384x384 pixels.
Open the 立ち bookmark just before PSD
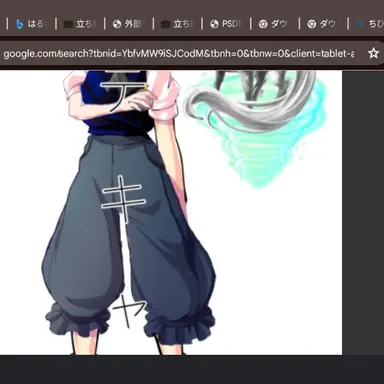coord(177,24)
